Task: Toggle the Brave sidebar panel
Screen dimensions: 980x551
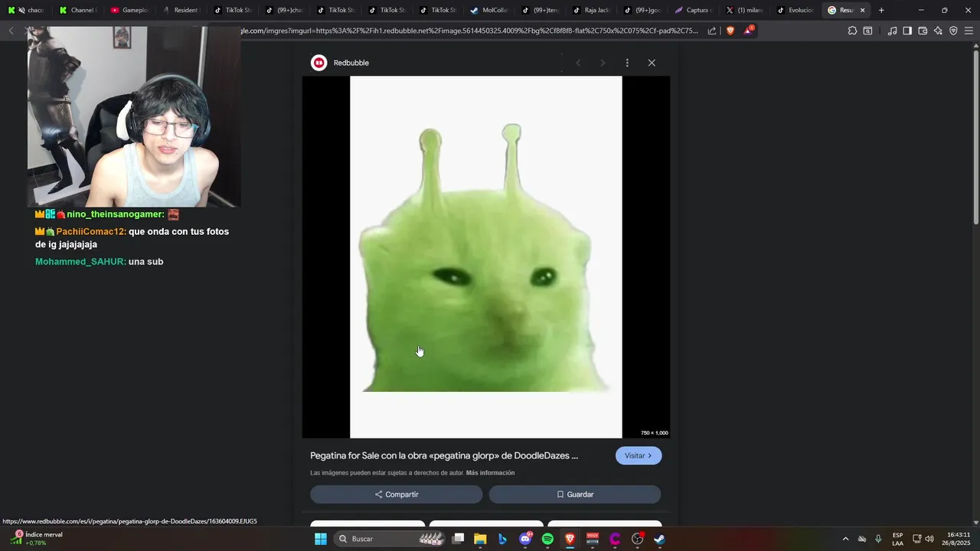Action: (x=907, y=31)
